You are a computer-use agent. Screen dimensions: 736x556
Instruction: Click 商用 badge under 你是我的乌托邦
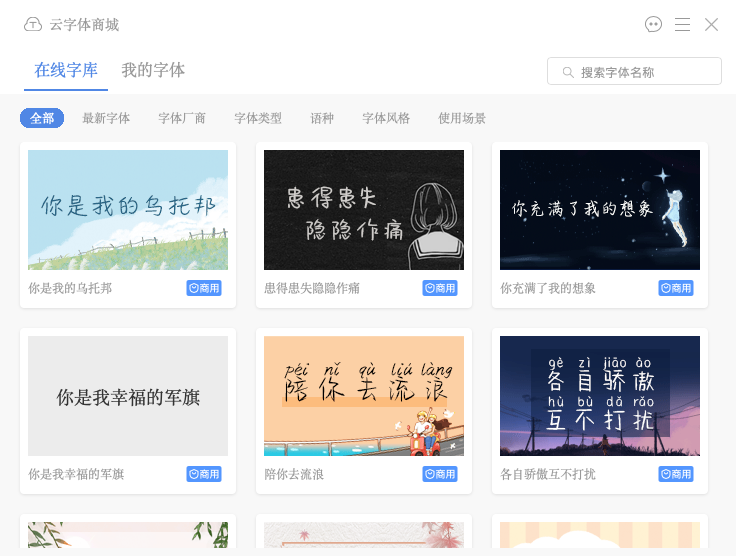point(203,288)
